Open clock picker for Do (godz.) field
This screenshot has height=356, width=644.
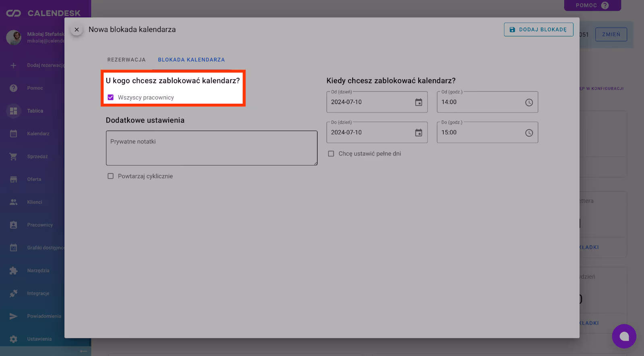(529, 133)
